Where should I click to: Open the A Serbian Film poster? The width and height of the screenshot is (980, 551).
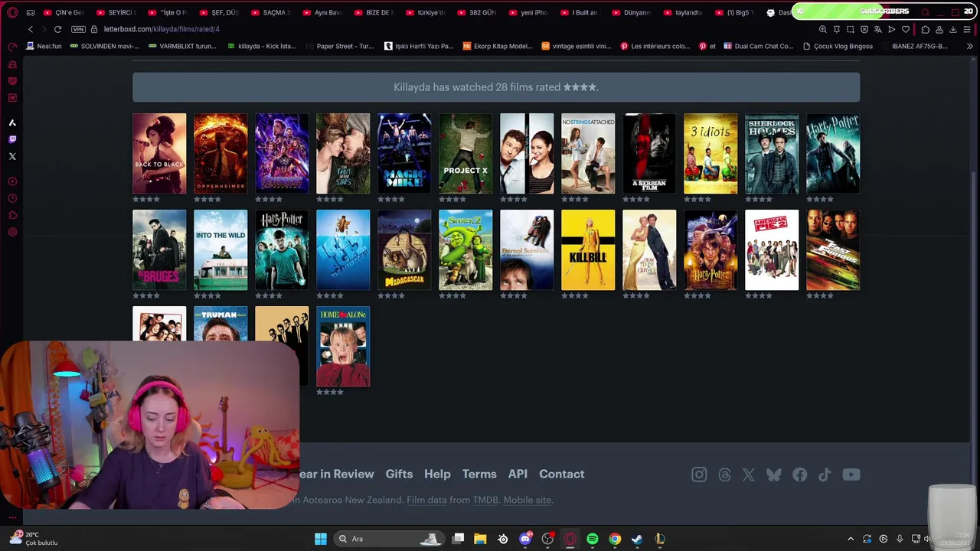[649, 154]
